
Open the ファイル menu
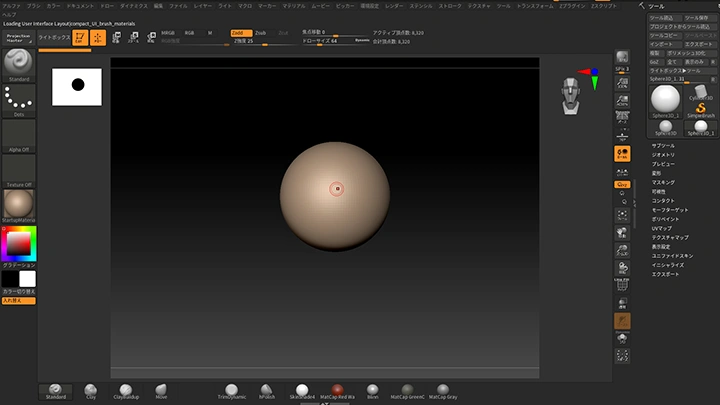pos(178,6)
